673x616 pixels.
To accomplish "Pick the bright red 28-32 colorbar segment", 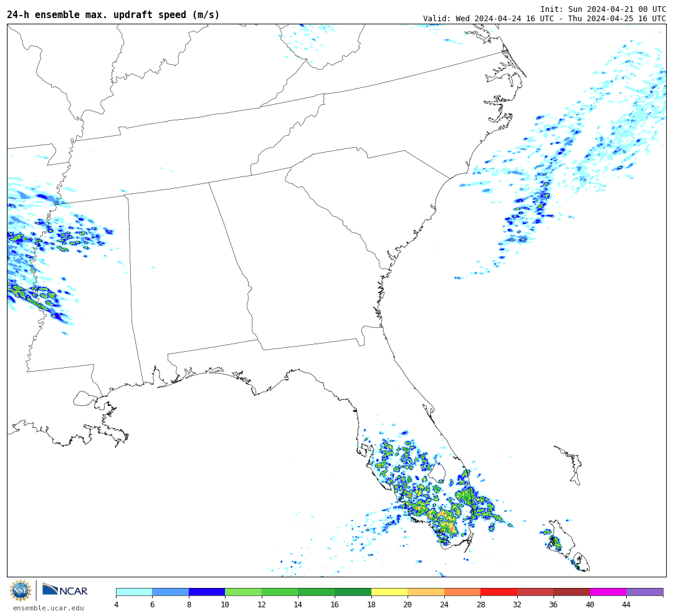I will click(499, 592).
